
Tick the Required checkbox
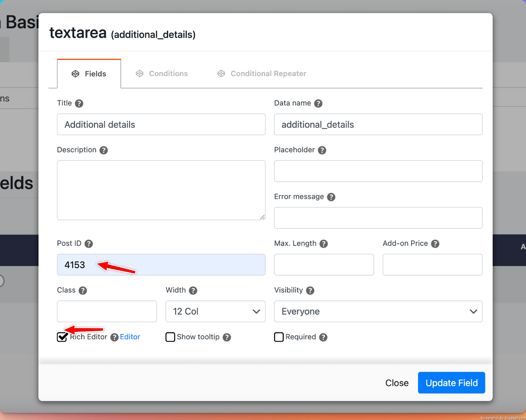(x=279, y=337)
